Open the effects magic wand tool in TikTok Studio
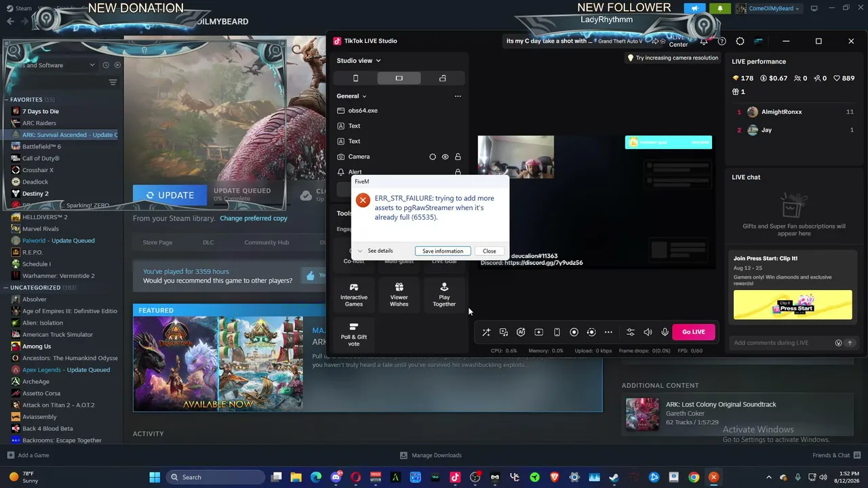The width and height of the screenshot is (868, 488). coord(486,332)
